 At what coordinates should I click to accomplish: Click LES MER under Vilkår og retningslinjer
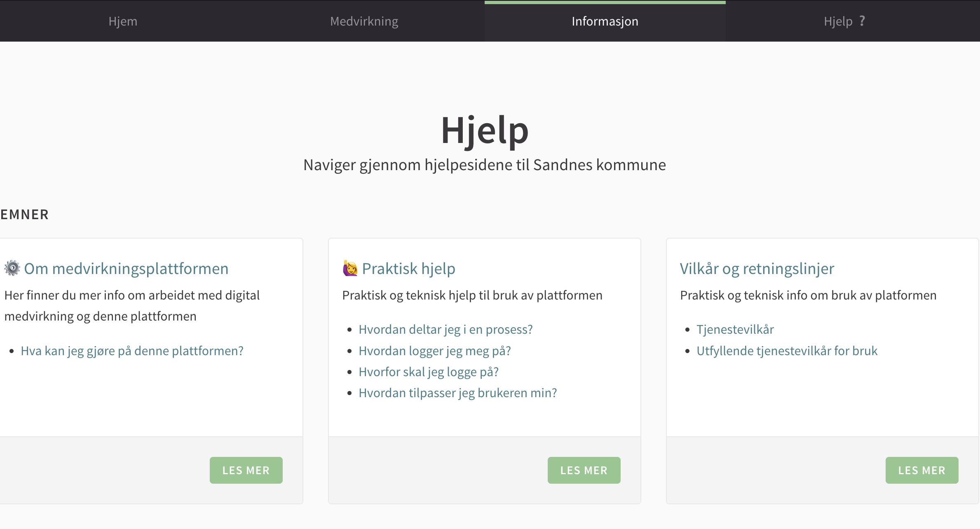pos(922,470)
